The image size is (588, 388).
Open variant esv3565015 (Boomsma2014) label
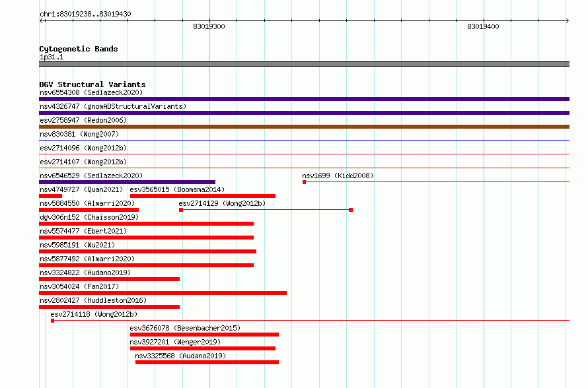177,189
